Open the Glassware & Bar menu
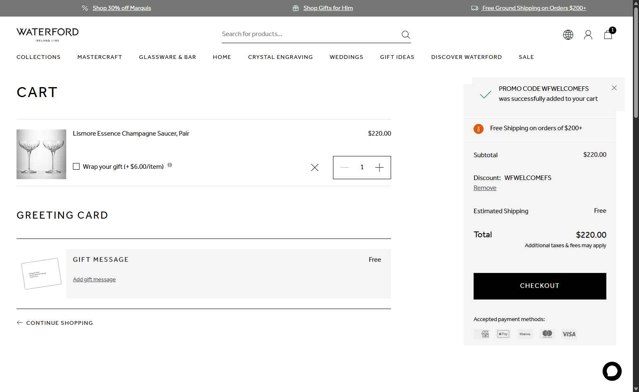639x392 pixels. point(167,57)
